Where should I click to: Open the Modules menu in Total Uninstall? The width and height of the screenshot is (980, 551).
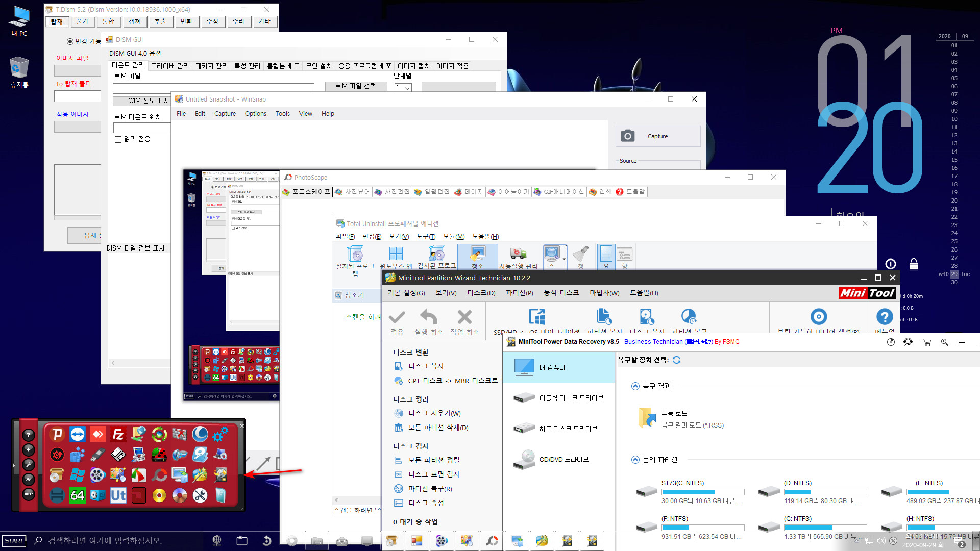click(x=454, y=237)
